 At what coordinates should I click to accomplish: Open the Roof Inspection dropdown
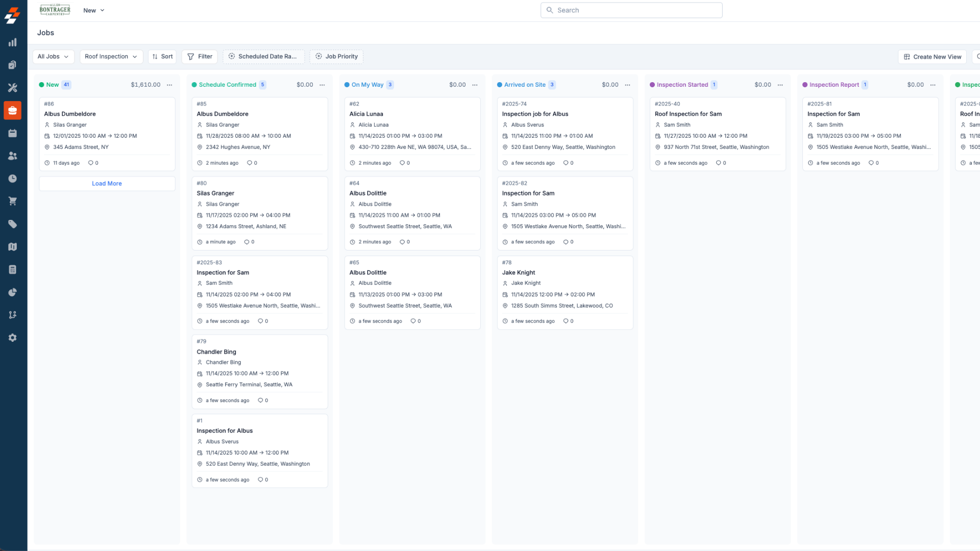click(x=111, y=57)
